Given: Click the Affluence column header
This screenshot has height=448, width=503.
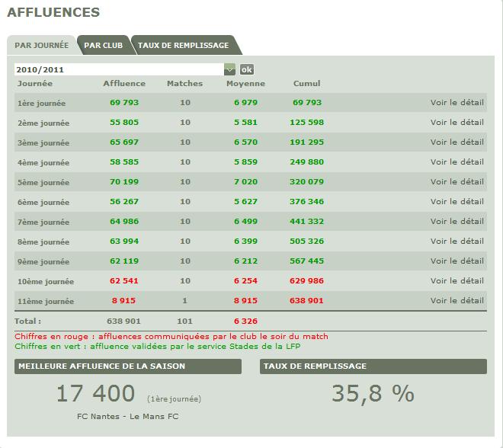Looking at the screenshot, I should coord(123,84).
